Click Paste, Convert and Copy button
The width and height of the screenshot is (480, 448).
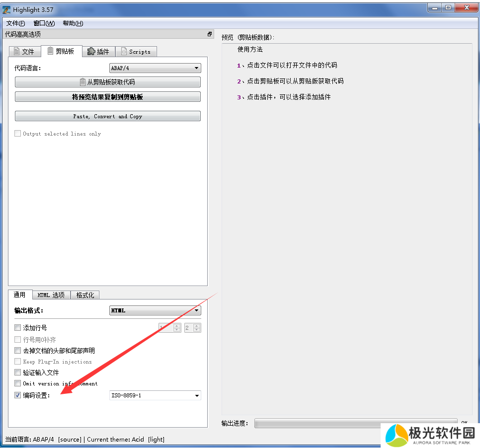(108, 116)
